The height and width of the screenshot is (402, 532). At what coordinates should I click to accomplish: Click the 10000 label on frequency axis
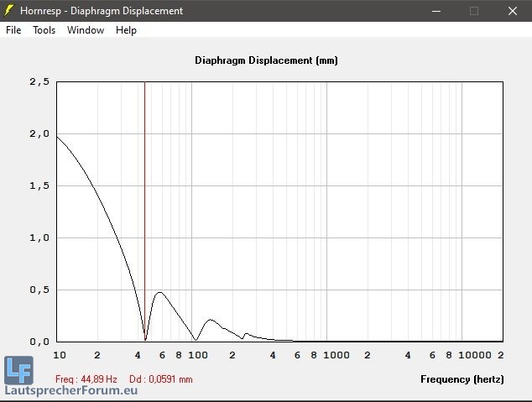click(x=475, y=355)
